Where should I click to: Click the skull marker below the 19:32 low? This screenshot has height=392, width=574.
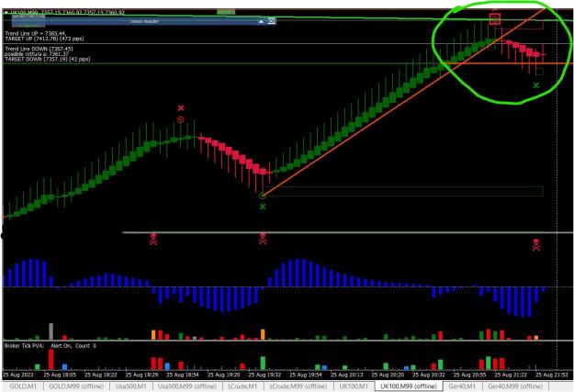point(263,239)
